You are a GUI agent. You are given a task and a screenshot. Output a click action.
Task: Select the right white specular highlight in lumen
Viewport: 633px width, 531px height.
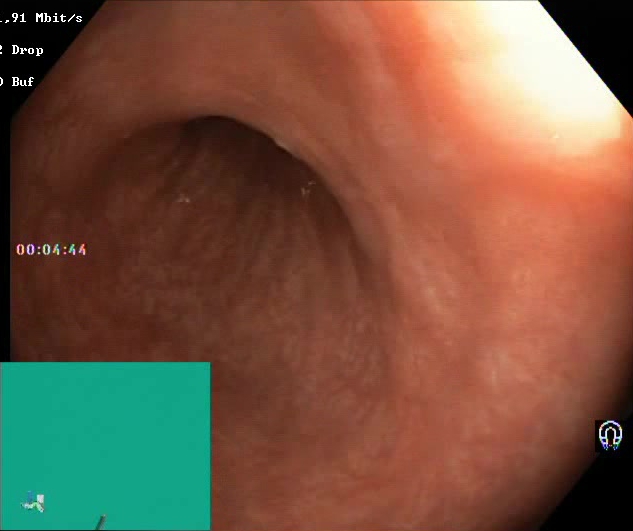[x=308, y=188]
